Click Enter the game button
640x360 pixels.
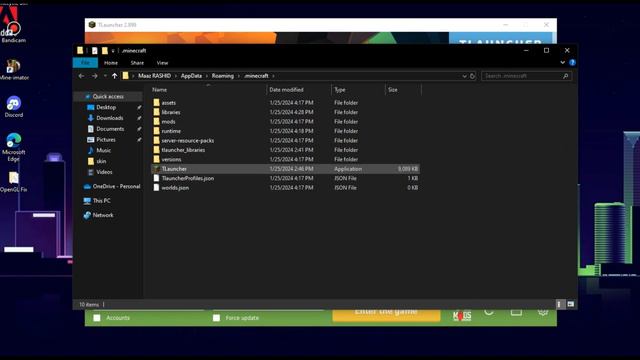pyautogui.click(x=386, y=314)
